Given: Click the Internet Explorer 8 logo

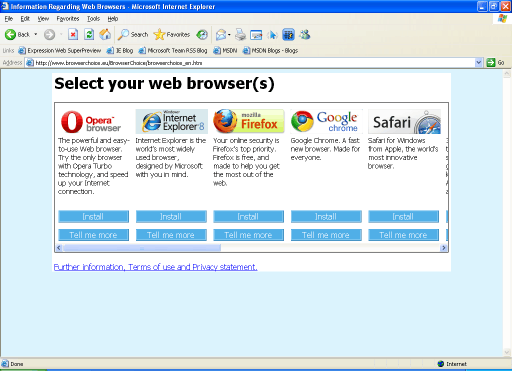Looking at the screenshot, I should (172, 121).
